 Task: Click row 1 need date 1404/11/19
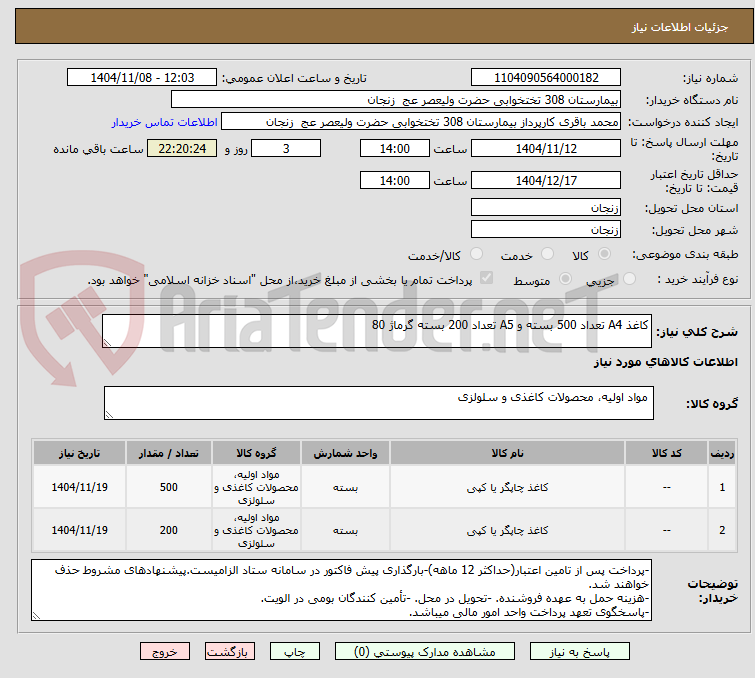(x=79, y=487)
